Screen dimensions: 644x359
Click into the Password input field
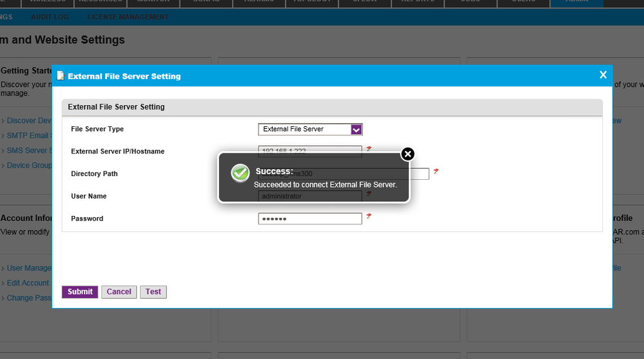tap(309, 219)
